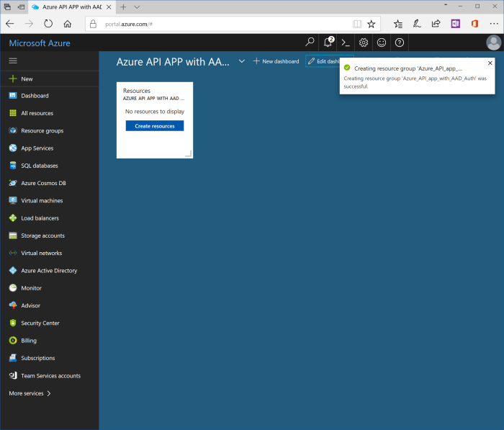Click New dashboard button
The image size is (504, 430).
[x=276, y=61]
